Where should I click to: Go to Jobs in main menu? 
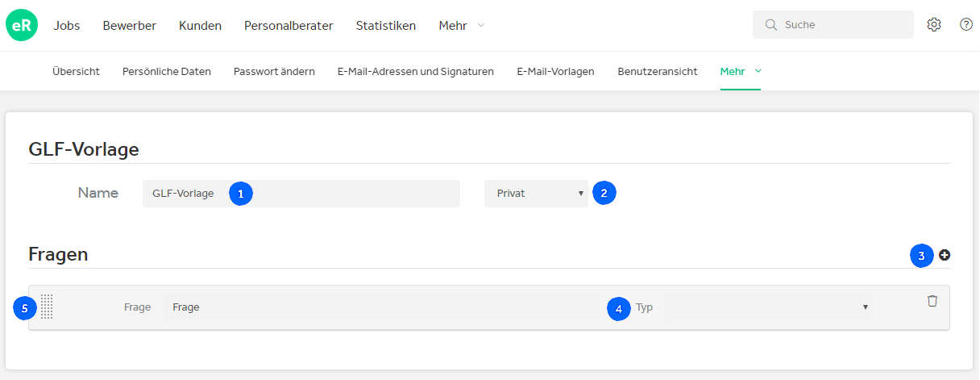tap(67, 26)
